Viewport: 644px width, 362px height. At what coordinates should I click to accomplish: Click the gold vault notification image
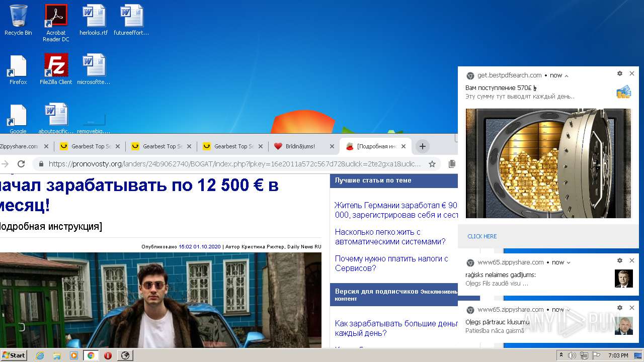(x=548, y=163)
